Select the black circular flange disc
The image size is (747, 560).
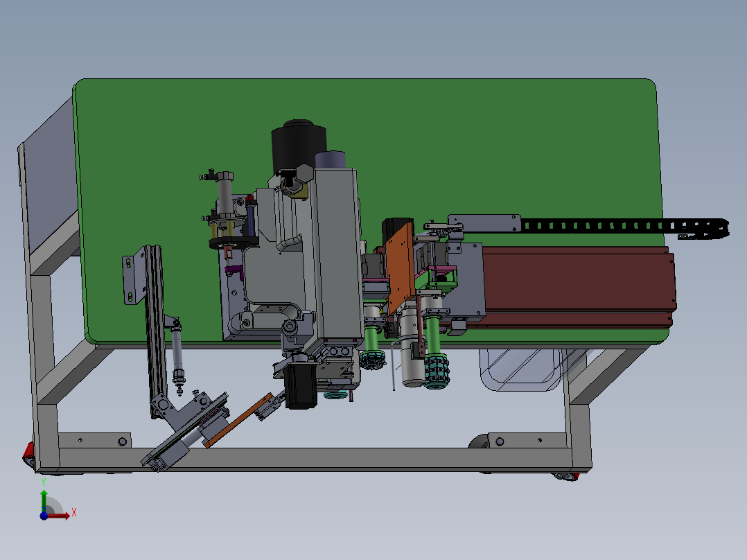233,243
